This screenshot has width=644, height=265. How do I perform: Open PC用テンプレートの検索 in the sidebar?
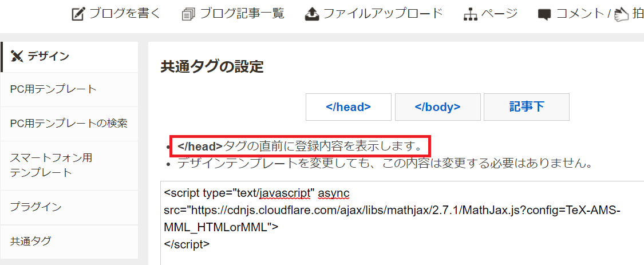pyautogui.click(x=69, y=124)
